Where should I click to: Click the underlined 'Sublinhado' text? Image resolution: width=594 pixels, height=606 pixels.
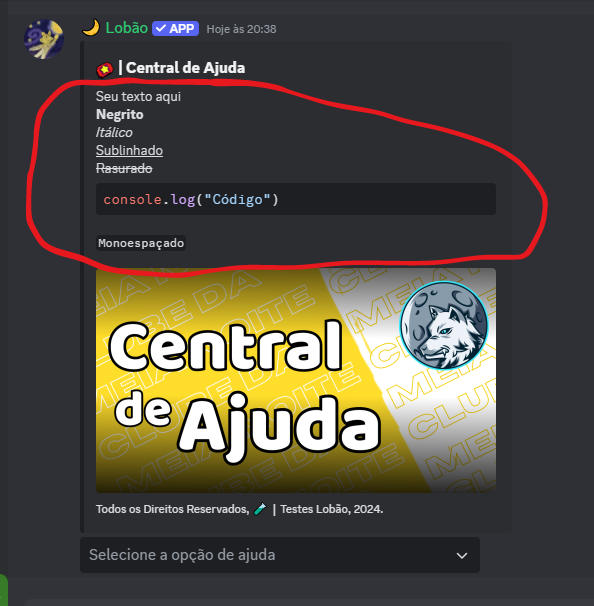point(129,150)
